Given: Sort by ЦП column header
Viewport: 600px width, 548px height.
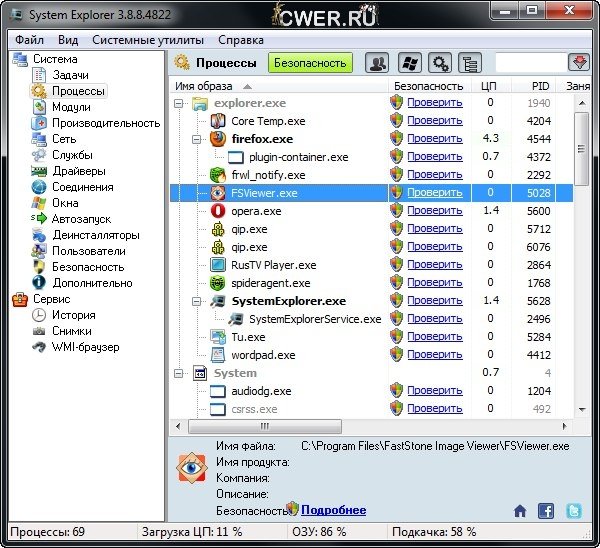Looking at the screenshot, I should [489, 86].
